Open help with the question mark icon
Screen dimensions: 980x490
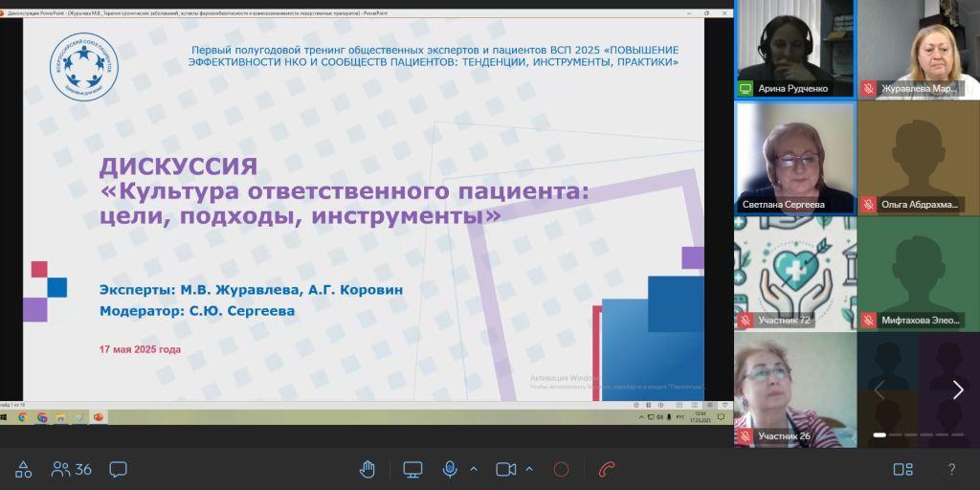tap(951, 469)
